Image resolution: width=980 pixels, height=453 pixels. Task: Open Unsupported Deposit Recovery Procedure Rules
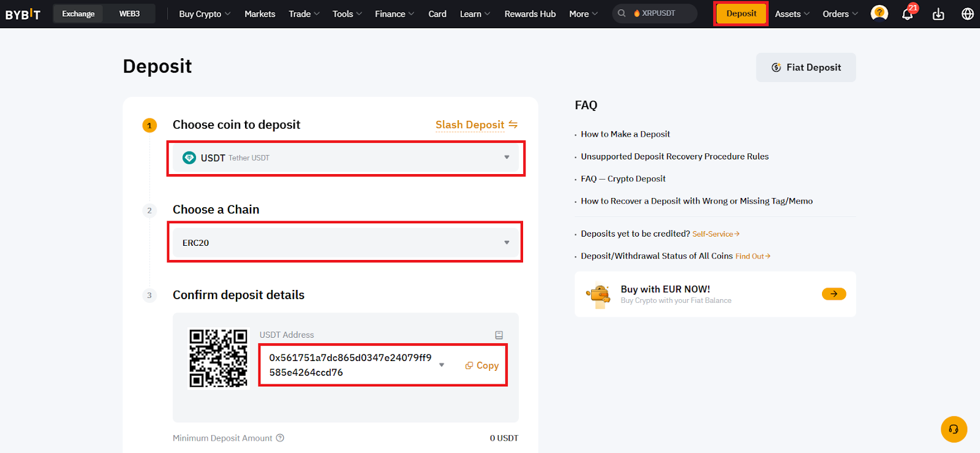click(675, 156)
